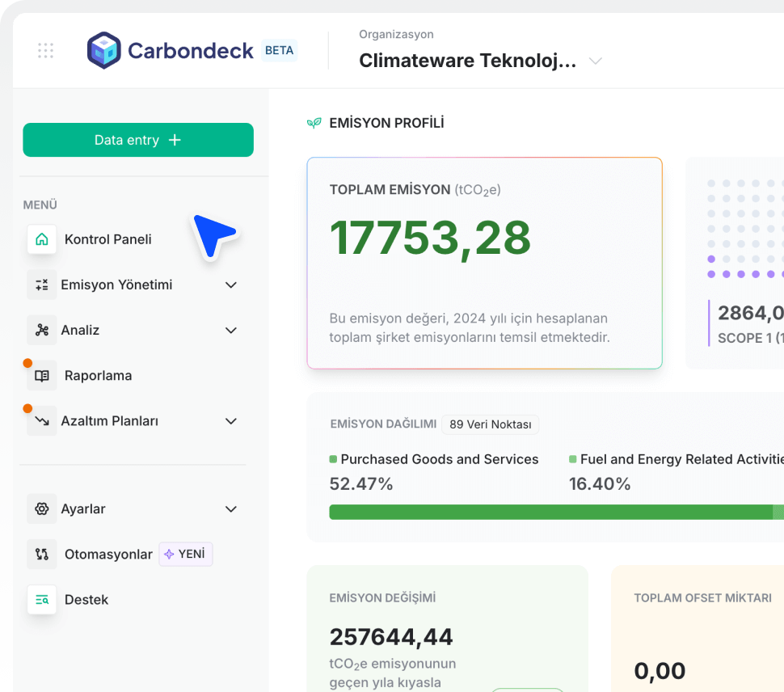Open the Ayarlar gear icon
Screen dimensions: 784x692
click(41, 508)
